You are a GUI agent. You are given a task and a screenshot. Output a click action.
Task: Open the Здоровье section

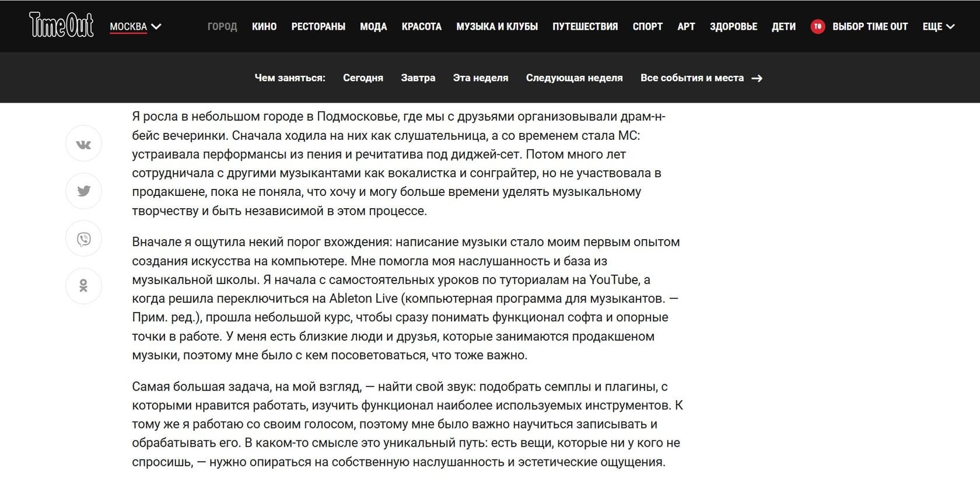pos(733,26)
